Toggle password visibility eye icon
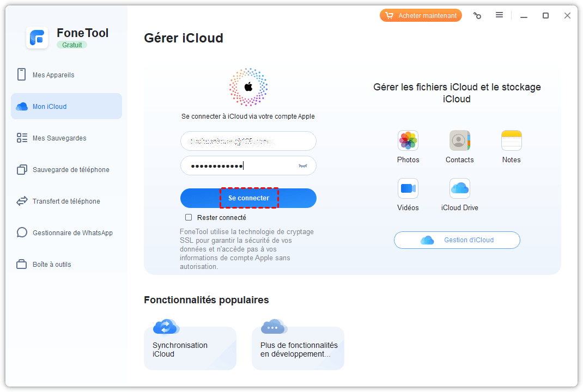This screenshot has width=583, height=392. click(x=303, y=166)
